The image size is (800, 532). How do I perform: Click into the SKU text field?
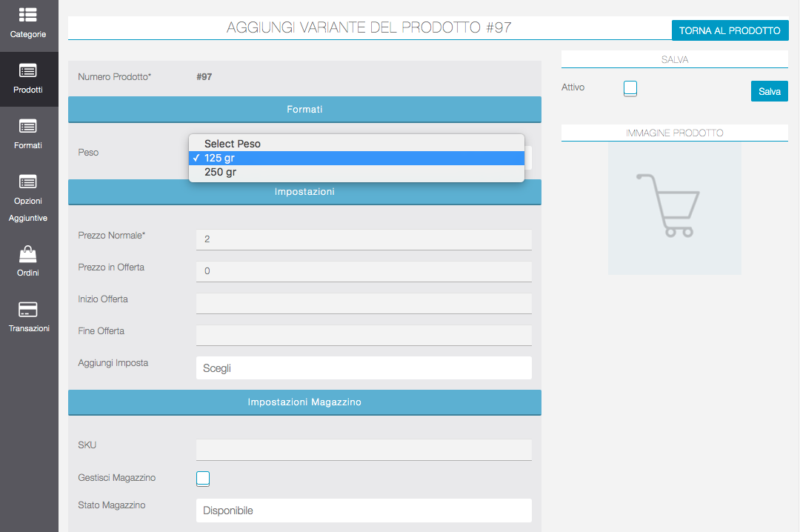[363, 450]
